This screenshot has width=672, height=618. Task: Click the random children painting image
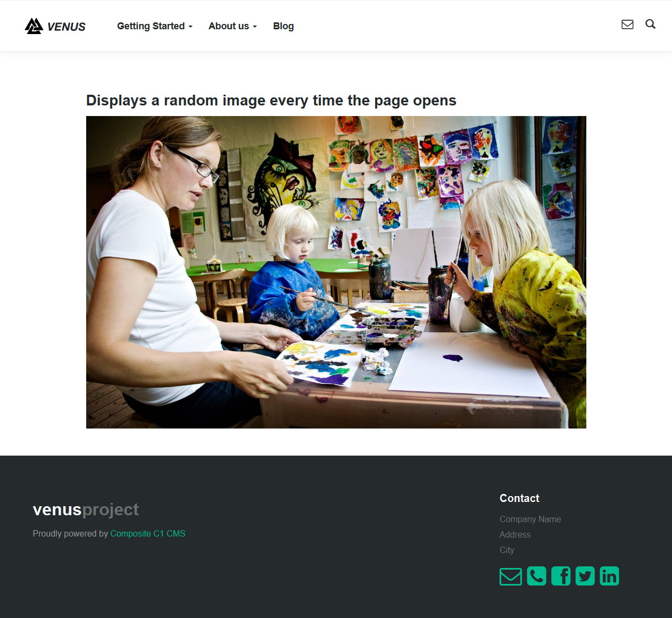click(x=336, y=272)
